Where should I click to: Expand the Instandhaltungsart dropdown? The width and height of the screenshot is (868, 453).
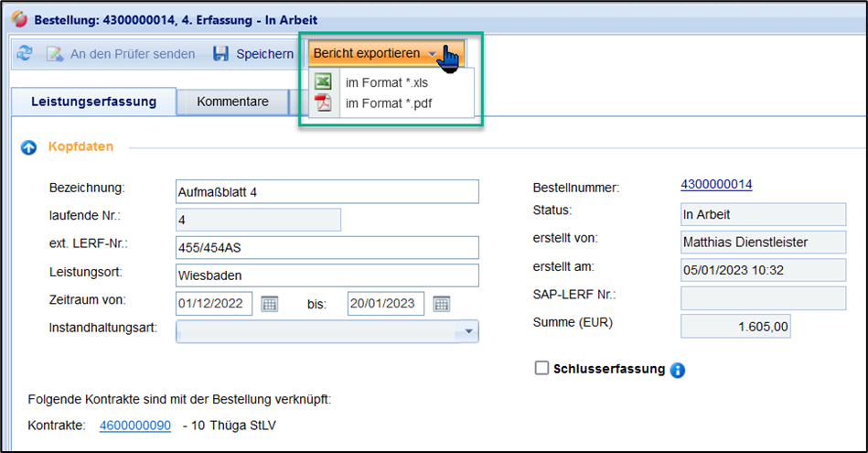pyautogui.click(x=469, y=331)
